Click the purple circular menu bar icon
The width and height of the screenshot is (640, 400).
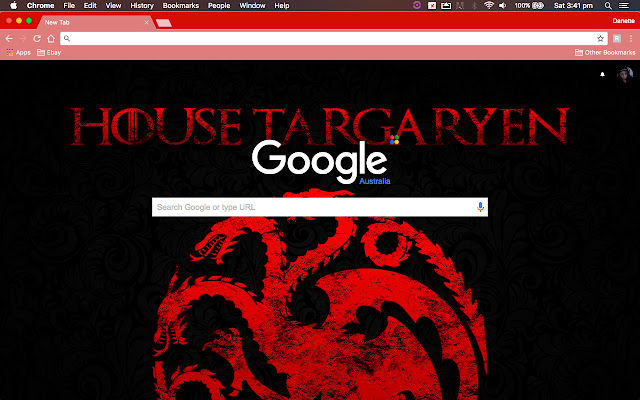click(x=417, y=5)
